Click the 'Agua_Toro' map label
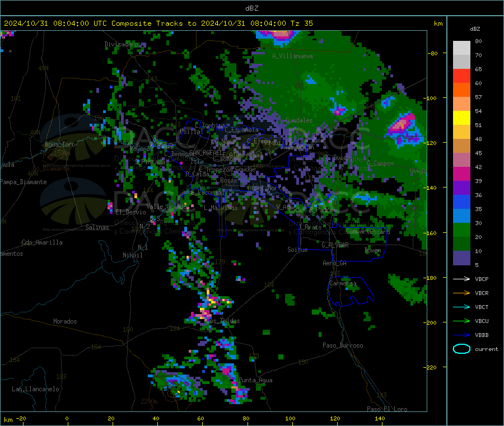This screenshot has width=504, height=426. [60, 144]
